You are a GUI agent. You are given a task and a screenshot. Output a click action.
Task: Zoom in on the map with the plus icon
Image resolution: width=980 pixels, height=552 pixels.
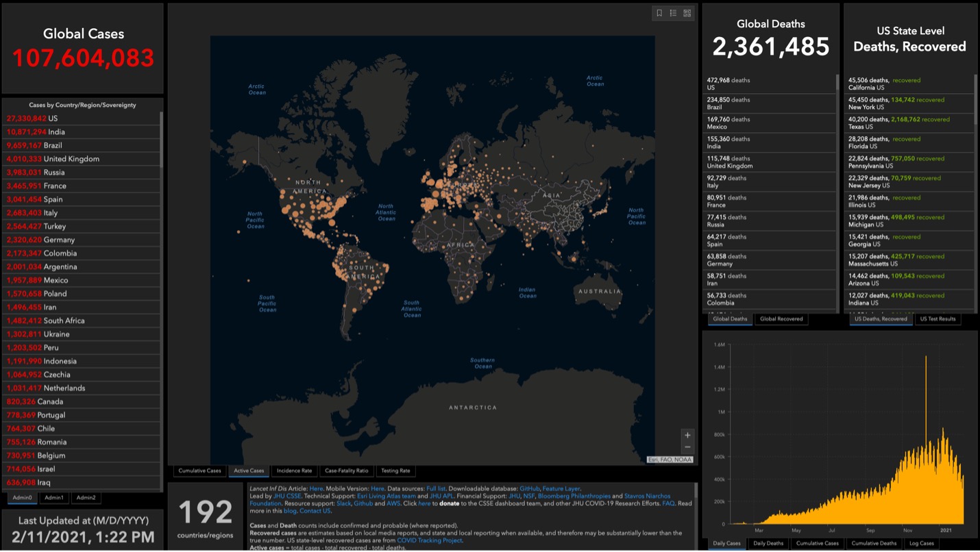[x=687, y=434]
